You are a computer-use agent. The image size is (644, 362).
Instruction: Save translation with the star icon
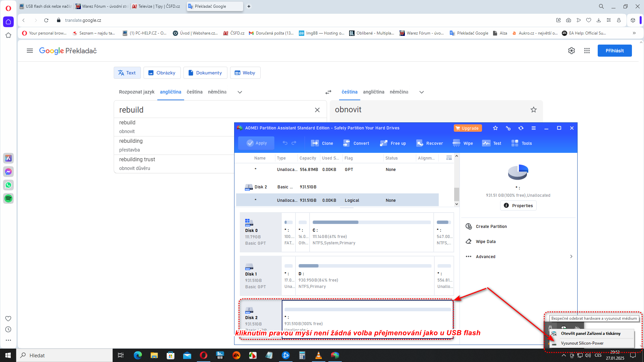(x=533, y=110)
